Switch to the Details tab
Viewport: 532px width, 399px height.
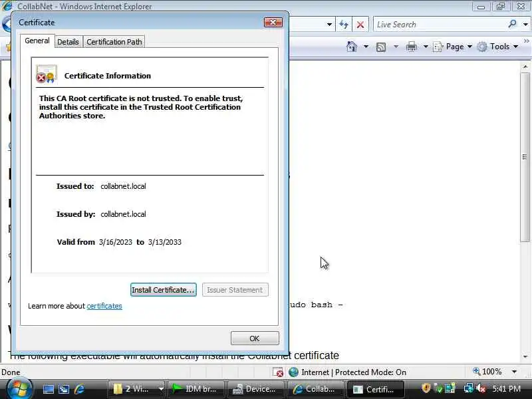68,42
